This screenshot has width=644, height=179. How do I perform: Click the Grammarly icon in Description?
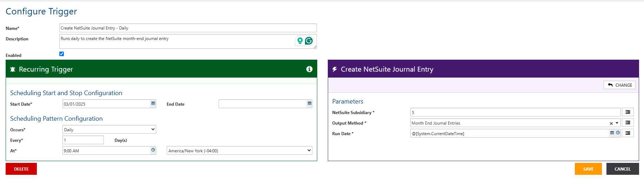click(x=309, y=41)
